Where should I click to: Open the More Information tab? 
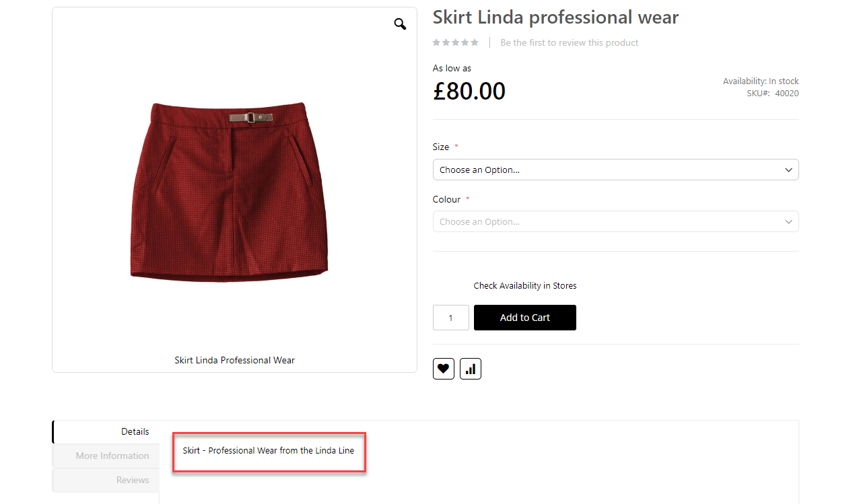112,456
